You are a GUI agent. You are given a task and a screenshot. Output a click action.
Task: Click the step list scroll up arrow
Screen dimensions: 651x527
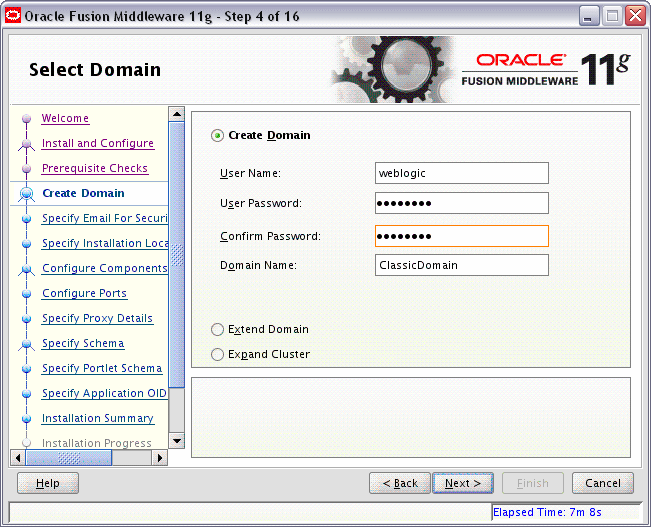pyautogui.click(x=177, y=114)
